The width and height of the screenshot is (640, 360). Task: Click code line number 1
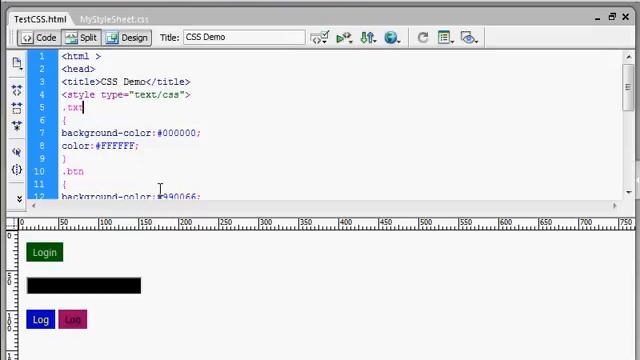[42, 56]
